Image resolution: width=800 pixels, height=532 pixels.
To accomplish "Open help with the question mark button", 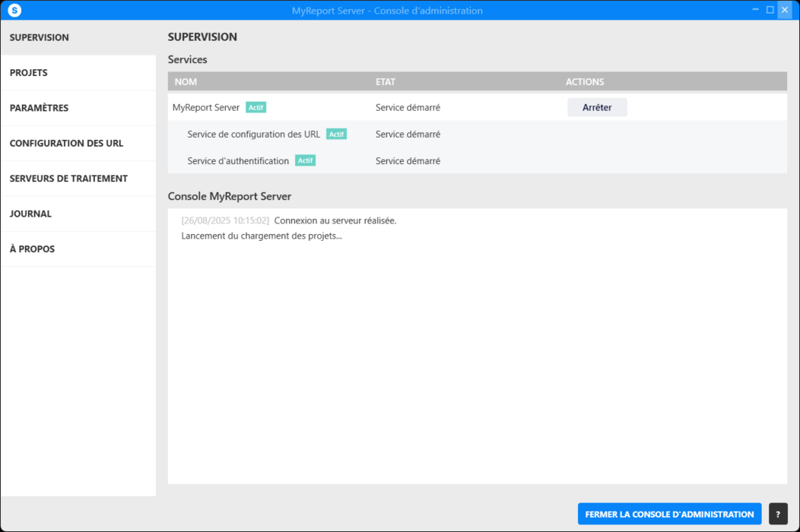I will (x=778, y=515).
